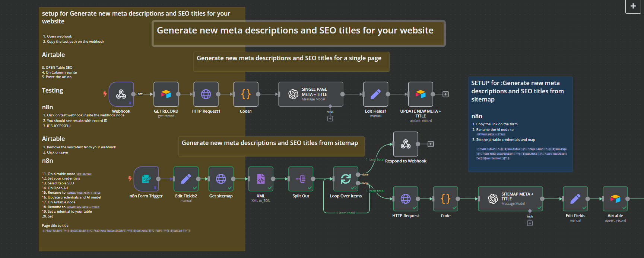Select the Edit Fields node
The width and height of the screenshot is (644, 258).
pyautogui.click(x=575, y=199)
